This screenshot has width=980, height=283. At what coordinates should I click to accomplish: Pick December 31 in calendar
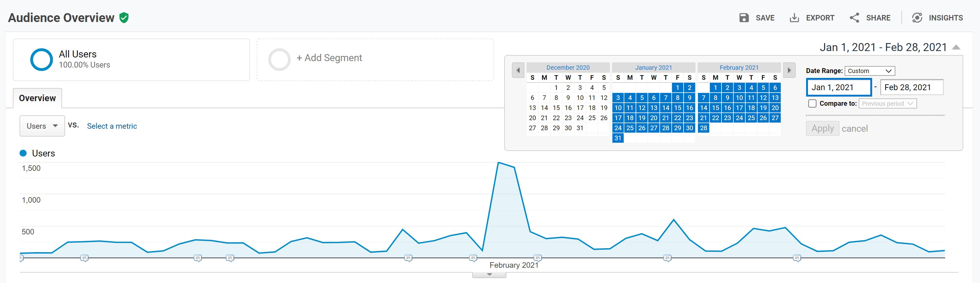click(x=580, y=128)
